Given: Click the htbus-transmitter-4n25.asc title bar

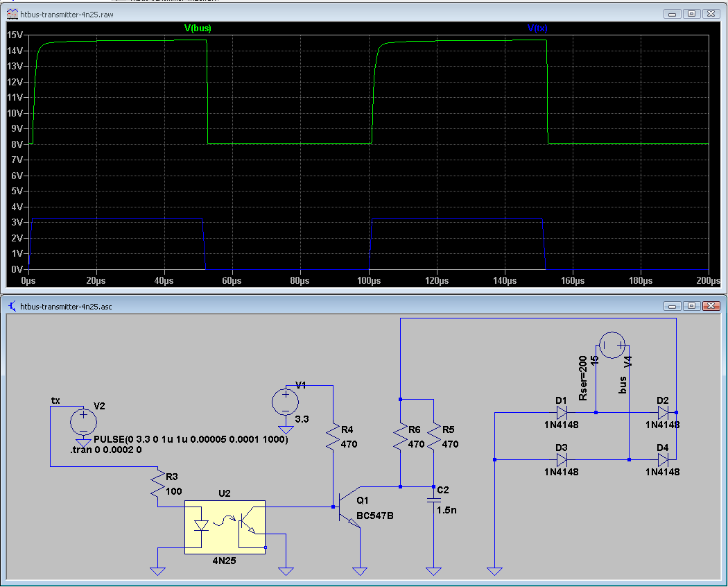Looking at the screenshot, I should [x=277, y=305].
